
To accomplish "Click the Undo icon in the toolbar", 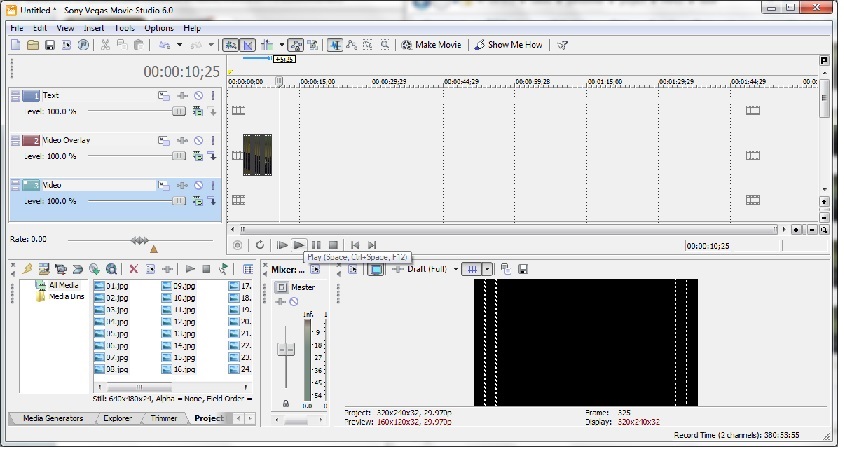I will 165,45.
